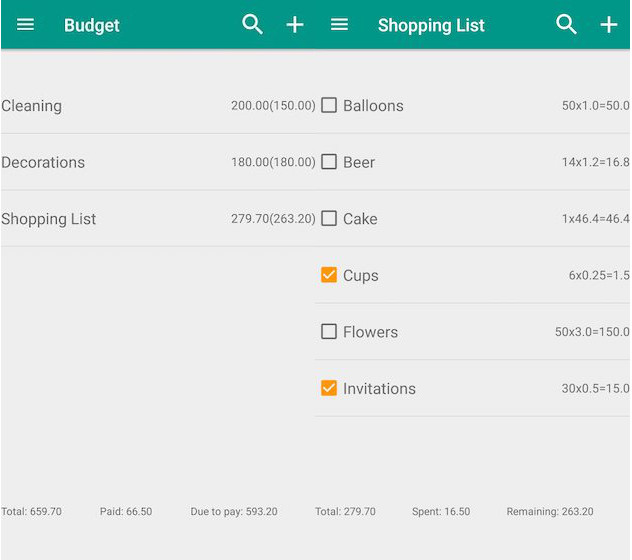Open hamburger menu on Shopping List screen
632x560 pixels.
339,25
